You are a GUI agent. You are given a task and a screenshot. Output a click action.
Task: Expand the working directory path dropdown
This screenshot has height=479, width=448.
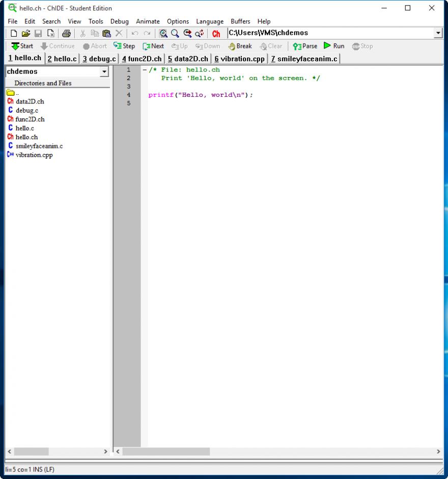point(438,33)
